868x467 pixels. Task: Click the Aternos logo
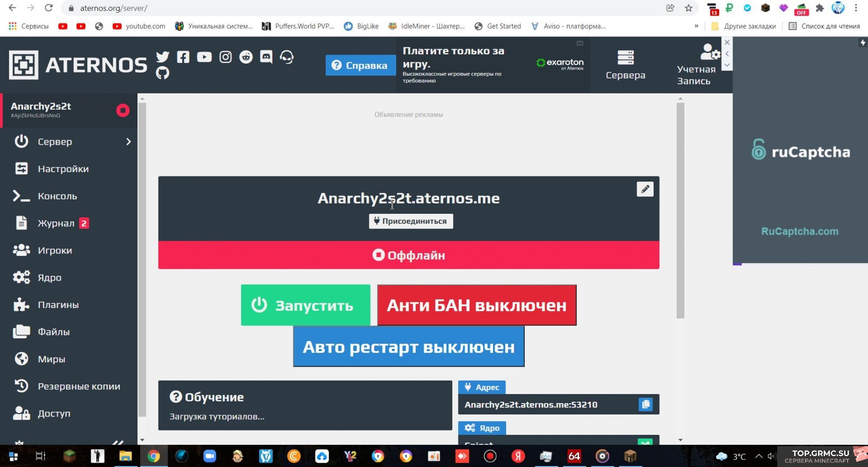pyautogui.click(x=78, y=65)
